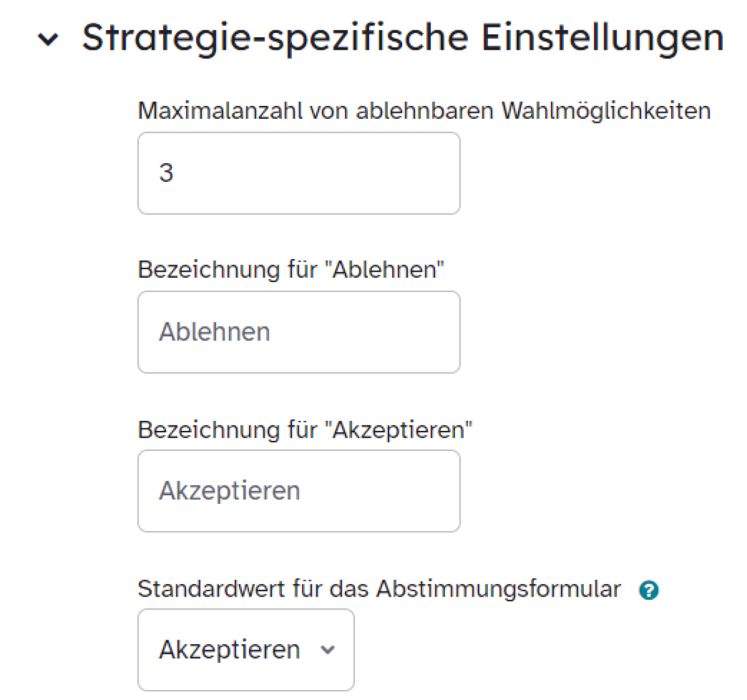The height and width of the screenshot is (700, 747).
Task: Click the Bezeichnung für "Akzeptieren" text field
Action: click(x=299, y=491)
